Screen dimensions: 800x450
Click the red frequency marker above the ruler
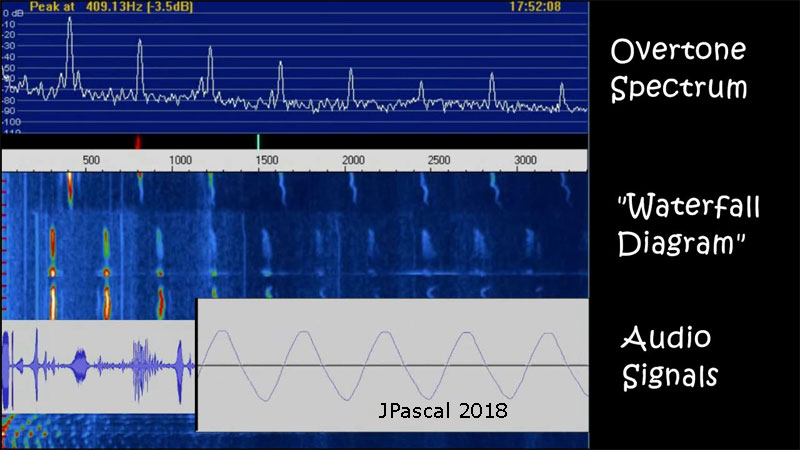point(138,142)
